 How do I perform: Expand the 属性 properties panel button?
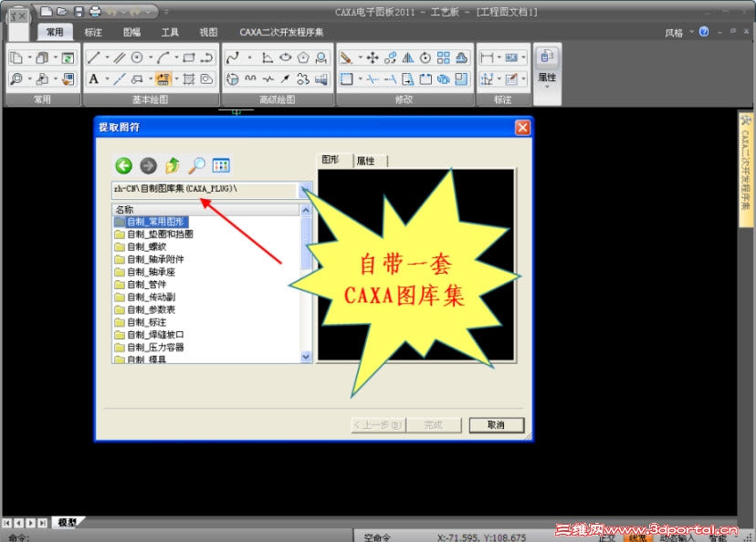547,73
